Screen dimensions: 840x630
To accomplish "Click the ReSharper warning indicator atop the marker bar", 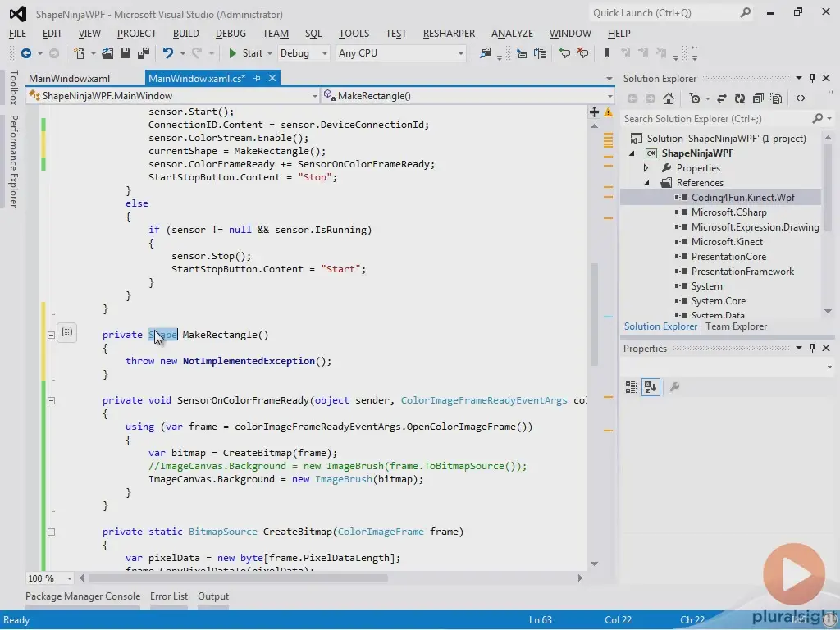I will [608, 112].
